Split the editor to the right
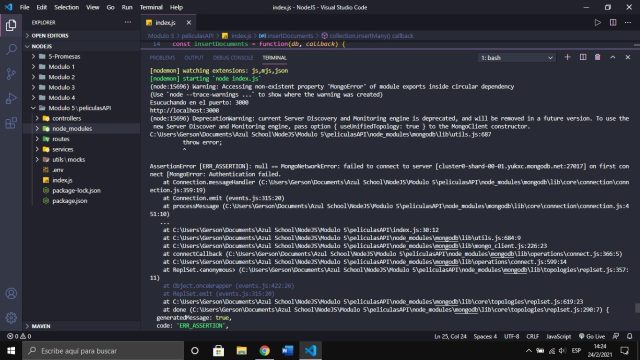This screenshot has height=360, width=640. pos(613,22)
